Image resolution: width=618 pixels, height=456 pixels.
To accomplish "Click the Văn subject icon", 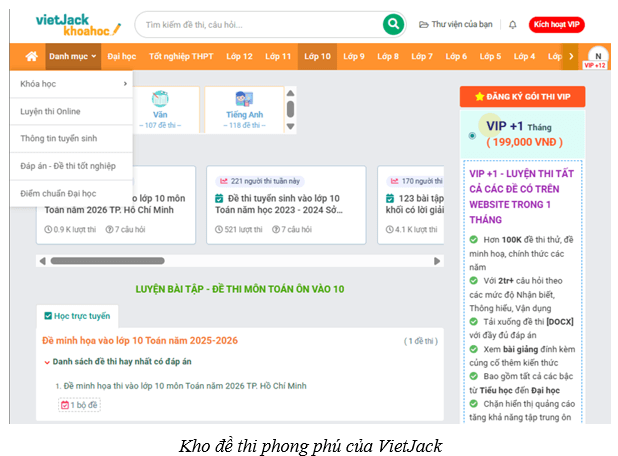I will click(x=160, y=99).
